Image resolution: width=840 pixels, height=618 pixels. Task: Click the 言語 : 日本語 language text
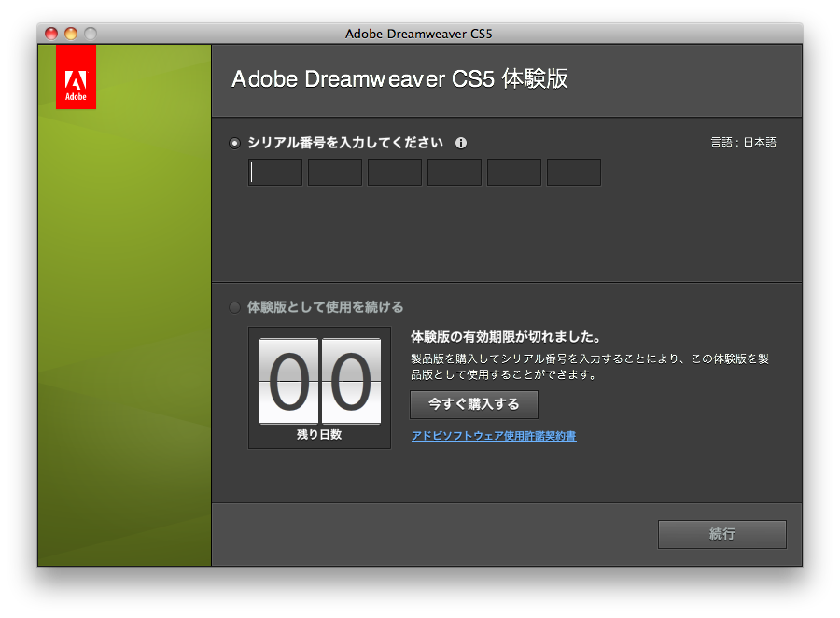tap(744, 143)
